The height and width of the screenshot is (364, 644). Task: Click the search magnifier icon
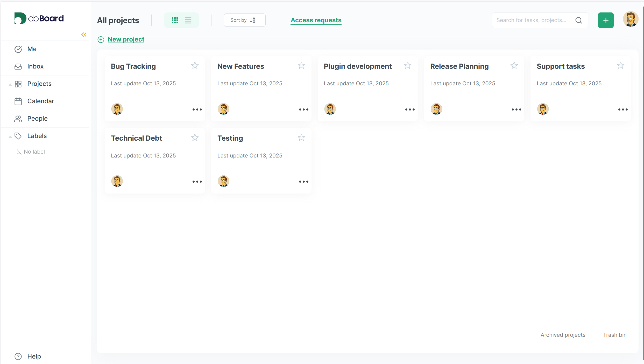(579, 20)
